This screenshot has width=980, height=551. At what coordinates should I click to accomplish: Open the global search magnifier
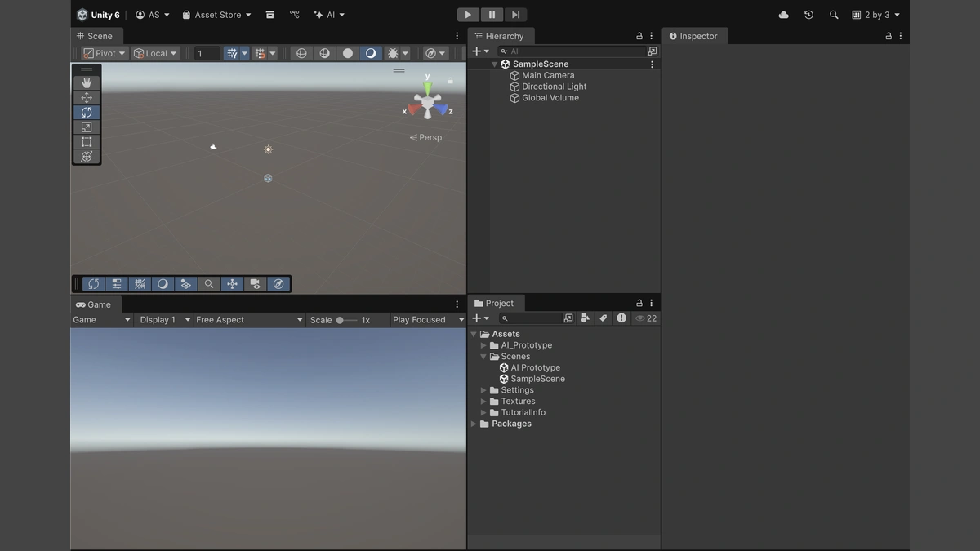pyautogui.click(x=834, y=15)
